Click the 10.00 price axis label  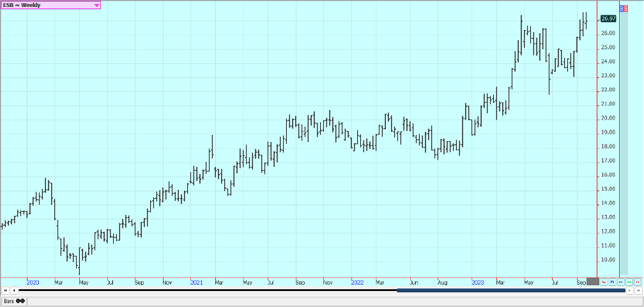pyautogui.click(x=609, y=260)
